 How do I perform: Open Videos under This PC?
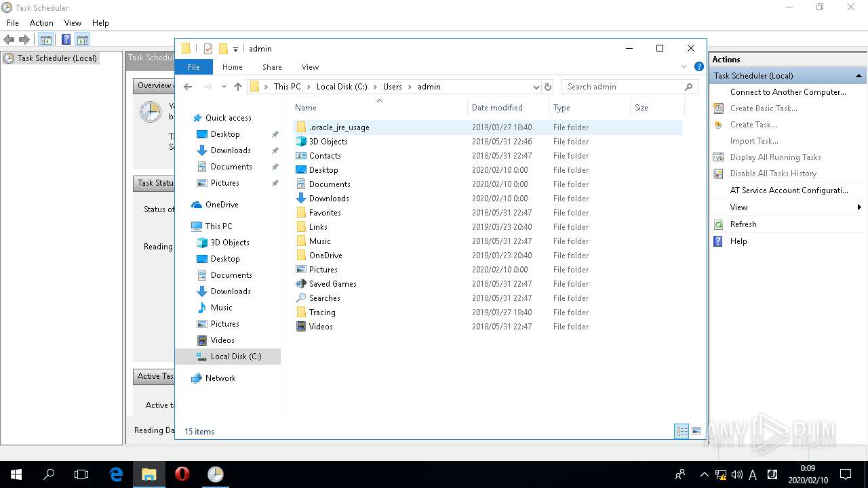(222, 340)
